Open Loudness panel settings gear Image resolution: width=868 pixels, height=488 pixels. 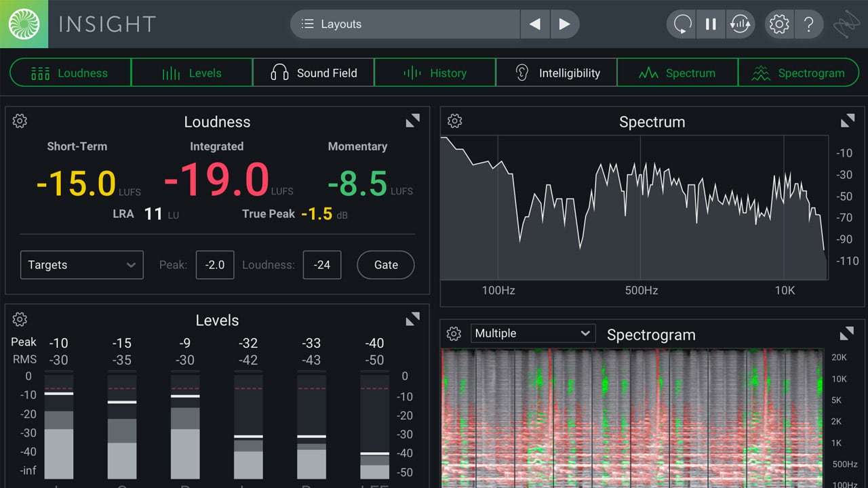20,121
